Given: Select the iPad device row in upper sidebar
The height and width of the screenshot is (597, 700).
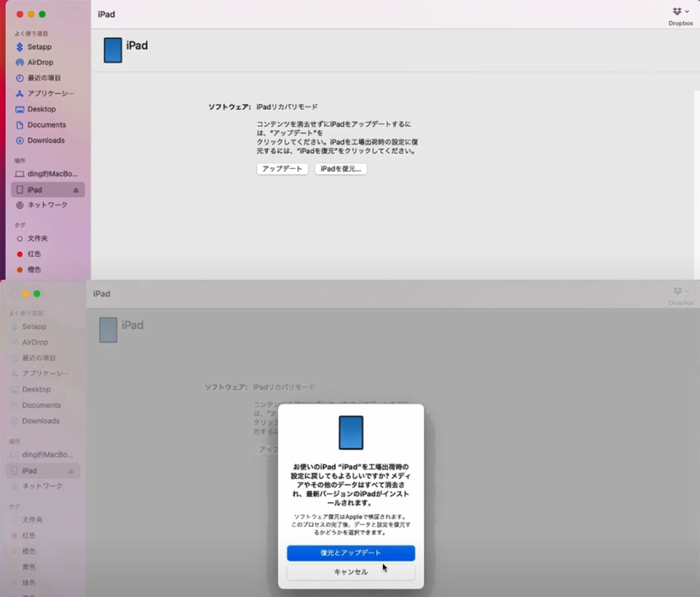Looking at the screenshot, I should coord(48,189).
